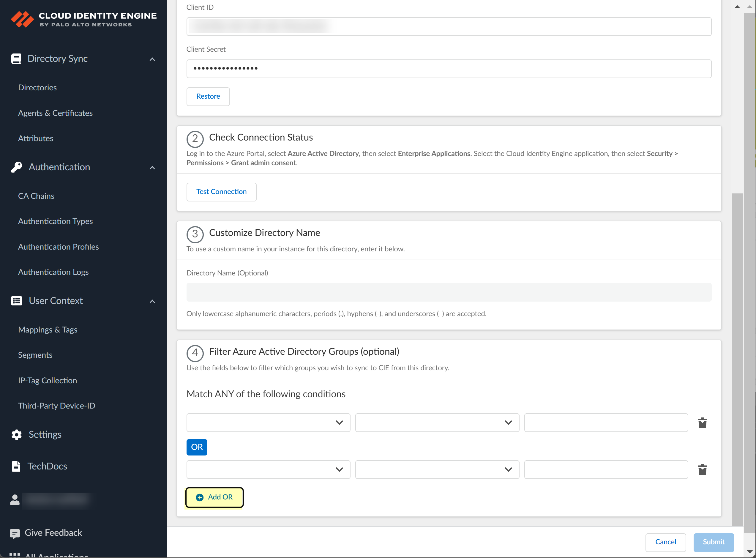Click the user profile avatar icon
This screenshot has width=756, height=558.
(x=15, y=500)
